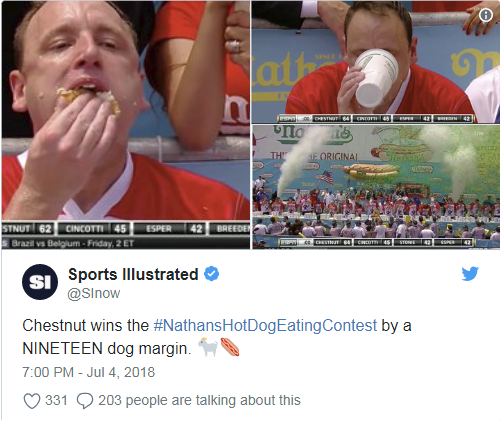Click the scoreboard strip in the large photo
This screenshot has width=500, height=421.
tap(126, 229)
